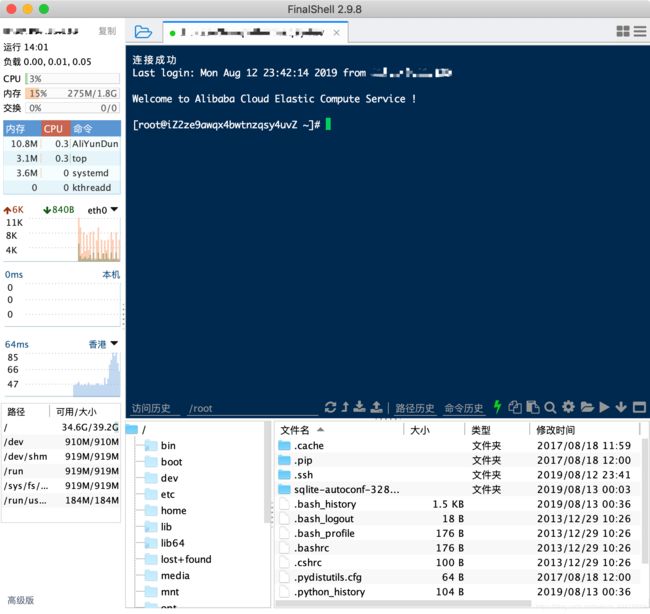Open the connection manager folder icon
The width and height of the screenshot is (650, 614).
pos(143,32)
